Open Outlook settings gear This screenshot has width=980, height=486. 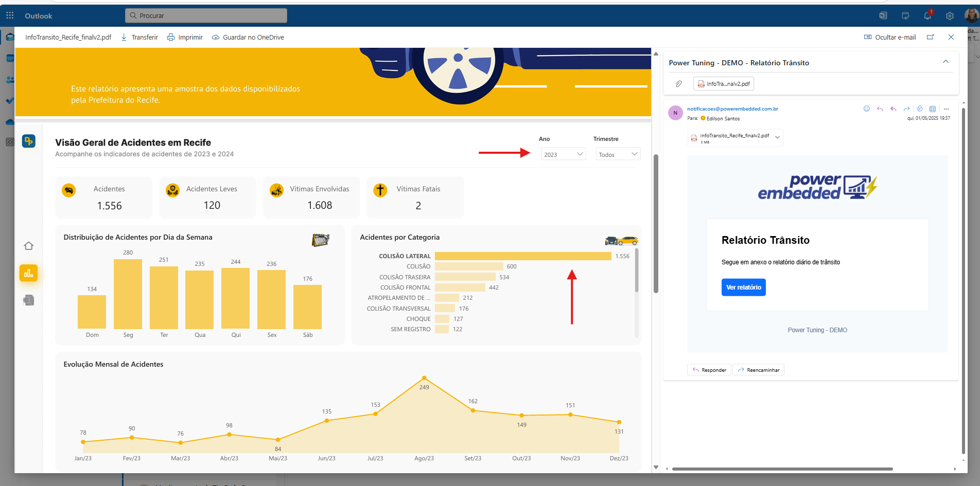950,16
